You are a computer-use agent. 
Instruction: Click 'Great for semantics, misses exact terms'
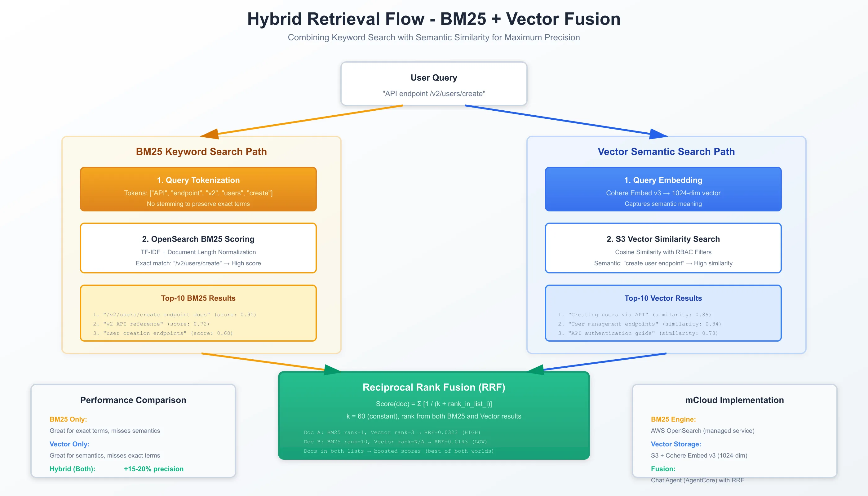tap(105, 455)
